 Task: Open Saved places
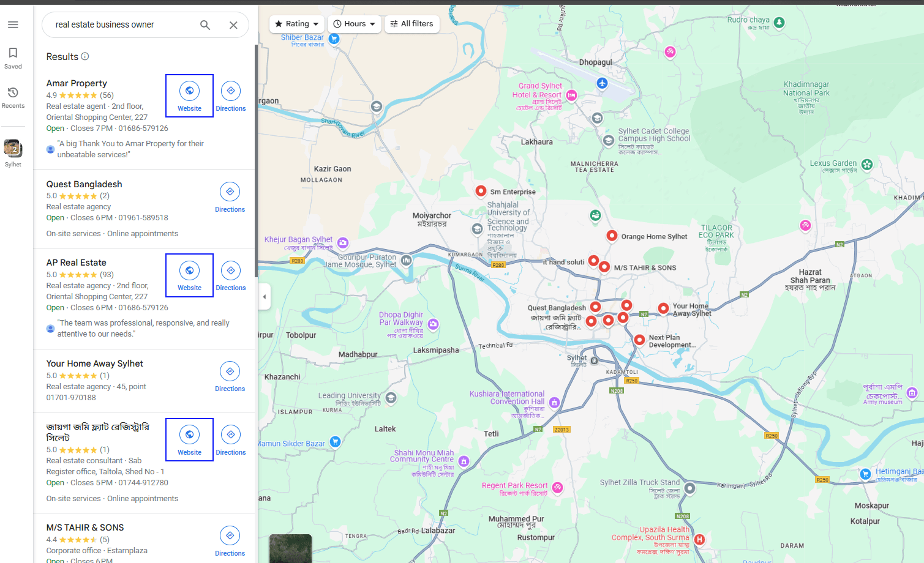(13, 58)
